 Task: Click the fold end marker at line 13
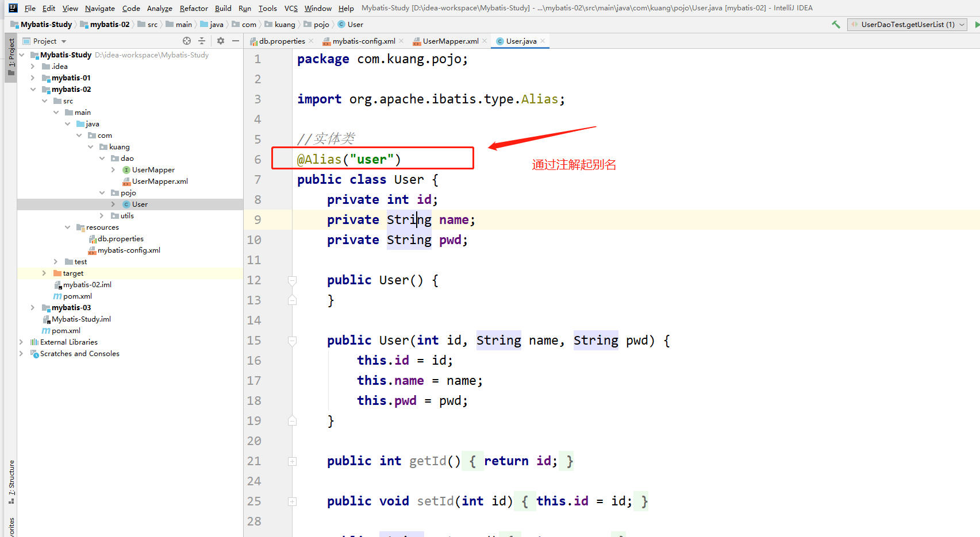point(292,300)
